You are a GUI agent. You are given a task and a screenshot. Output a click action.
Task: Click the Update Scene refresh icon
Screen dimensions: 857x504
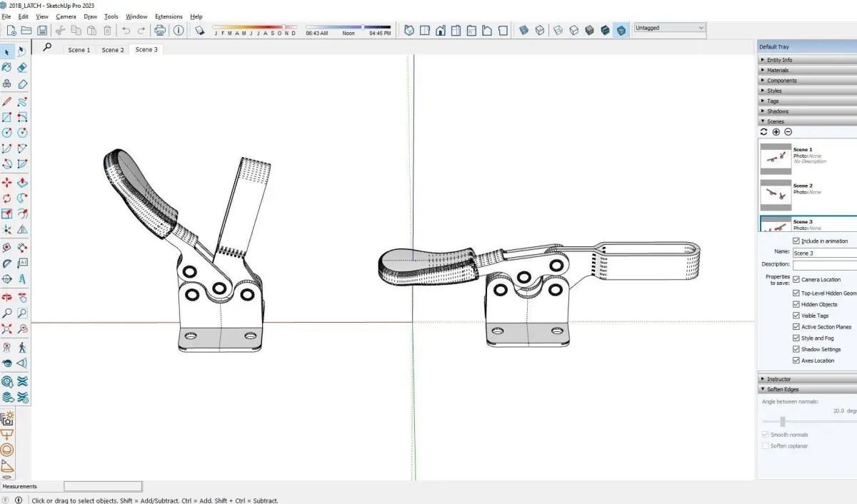click(764, 132)
